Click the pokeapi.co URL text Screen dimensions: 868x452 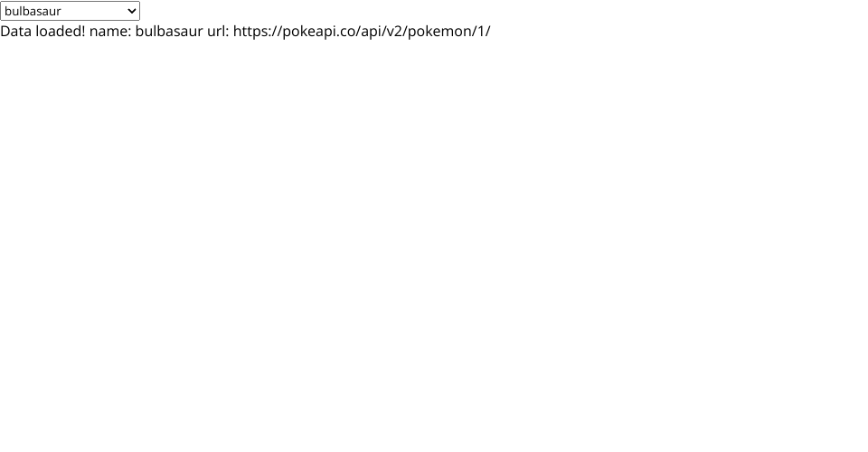[x=362, y=31]
